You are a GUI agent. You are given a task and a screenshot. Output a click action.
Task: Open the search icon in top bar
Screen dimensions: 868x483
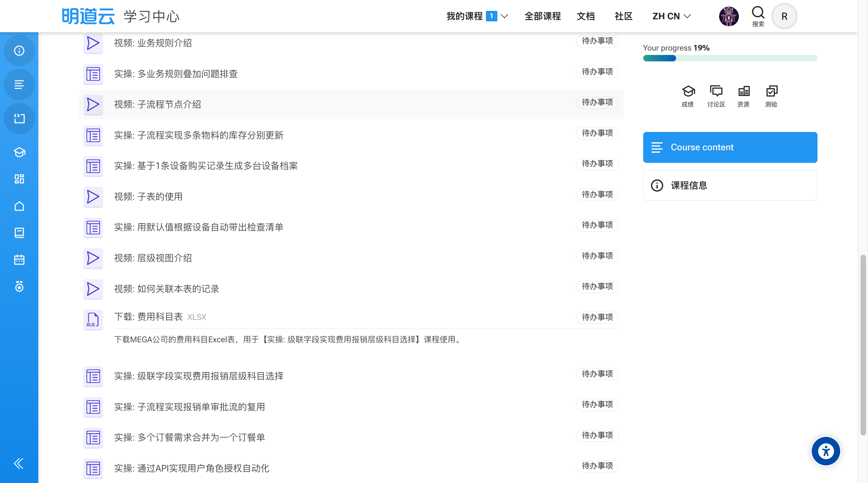click(x=758, y=13)
